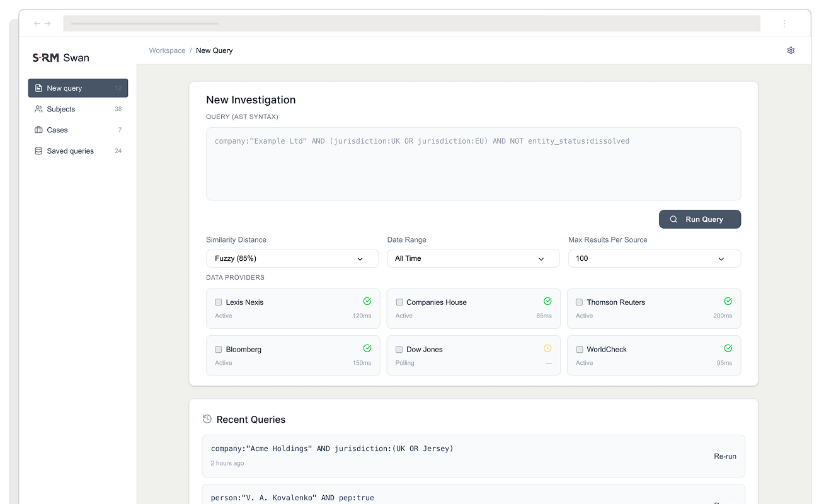Screen dimensions: 819x504
Task: Run the query
Action: coord(700,219)
